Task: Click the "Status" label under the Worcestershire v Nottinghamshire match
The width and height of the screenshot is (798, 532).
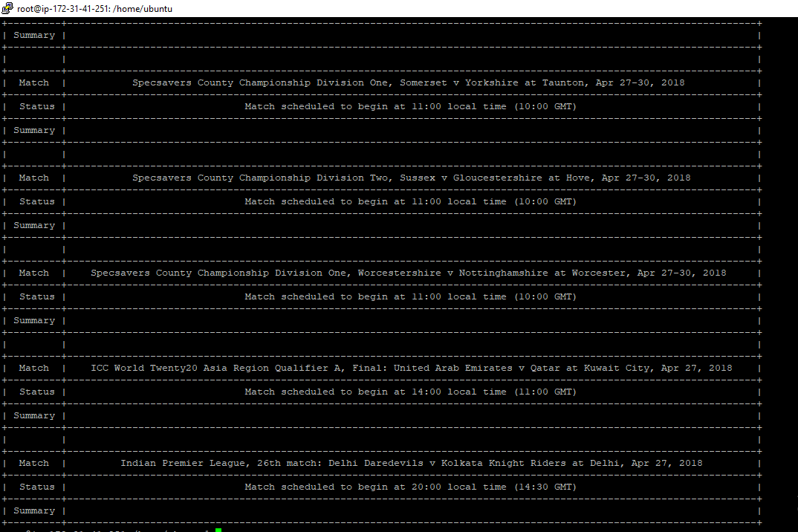Action: click(x=36, y=296)
